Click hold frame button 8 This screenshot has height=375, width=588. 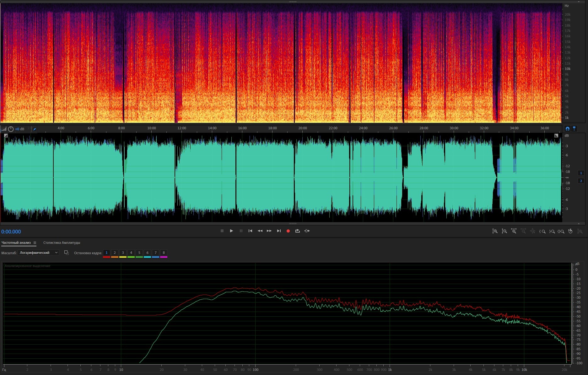point(164,253)
